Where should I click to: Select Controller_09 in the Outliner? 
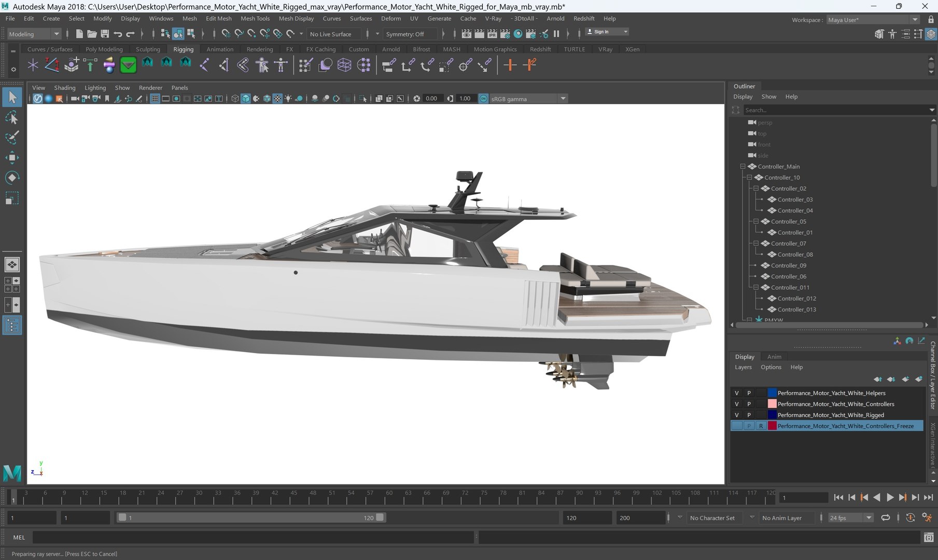(x=788, y=265)
